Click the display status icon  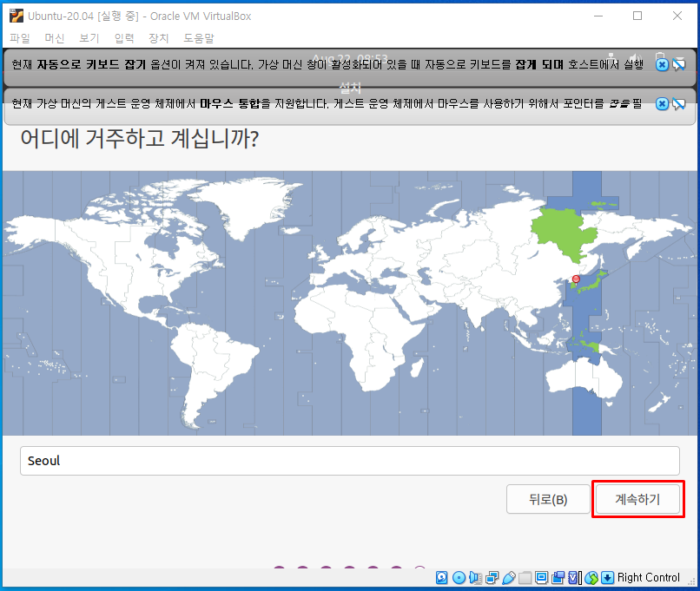(540, 577)
